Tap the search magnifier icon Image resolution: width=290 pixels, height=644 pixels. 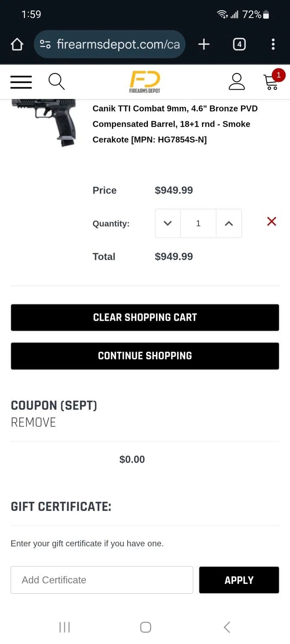(56, 82)
